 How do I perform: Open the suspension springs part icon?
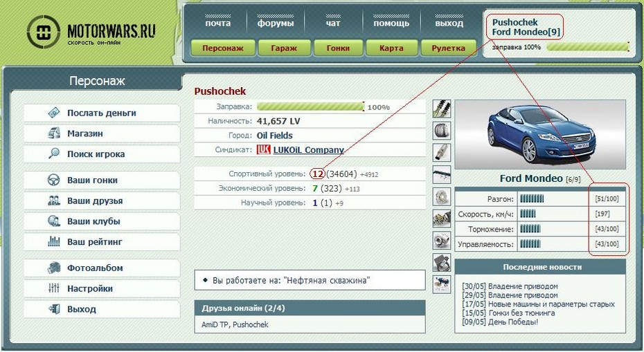[442, 109]
